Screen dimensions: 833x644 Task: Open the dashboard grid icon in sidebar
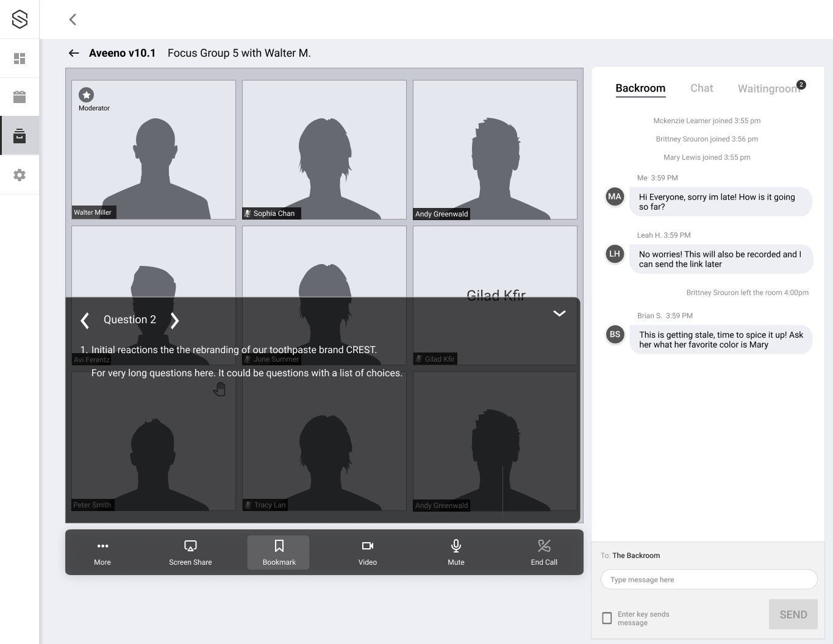(x=20, y=59)
